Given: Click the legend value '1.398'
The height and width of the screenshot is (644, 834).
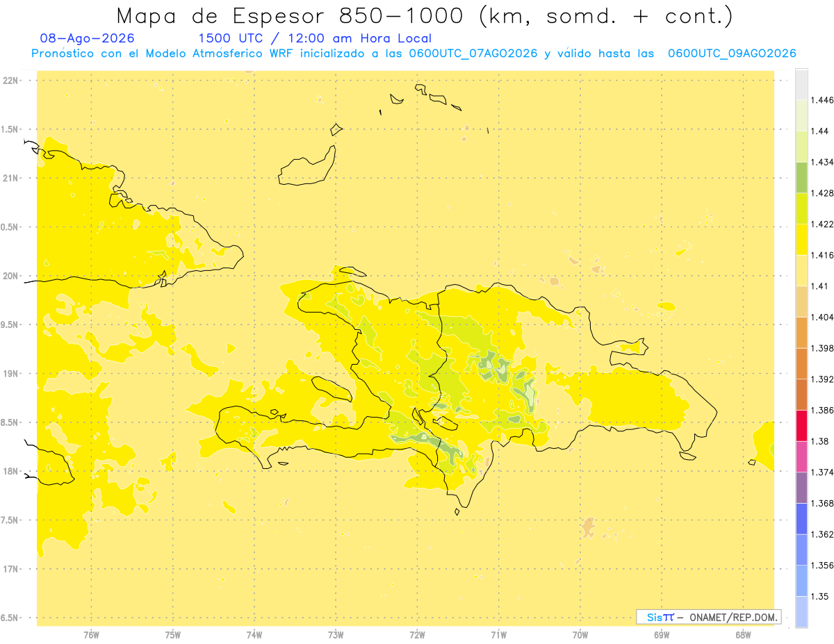Looking at the screenshot, I should [821, 348].
